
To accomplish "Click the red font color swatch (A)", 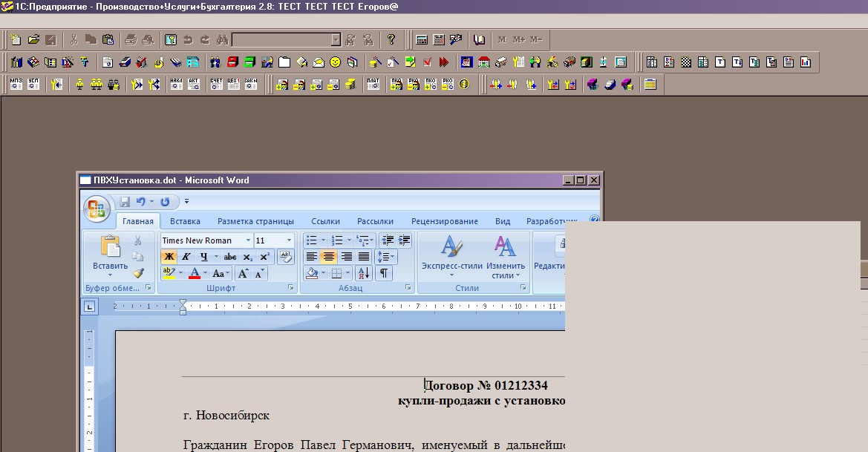I will 195,273.
